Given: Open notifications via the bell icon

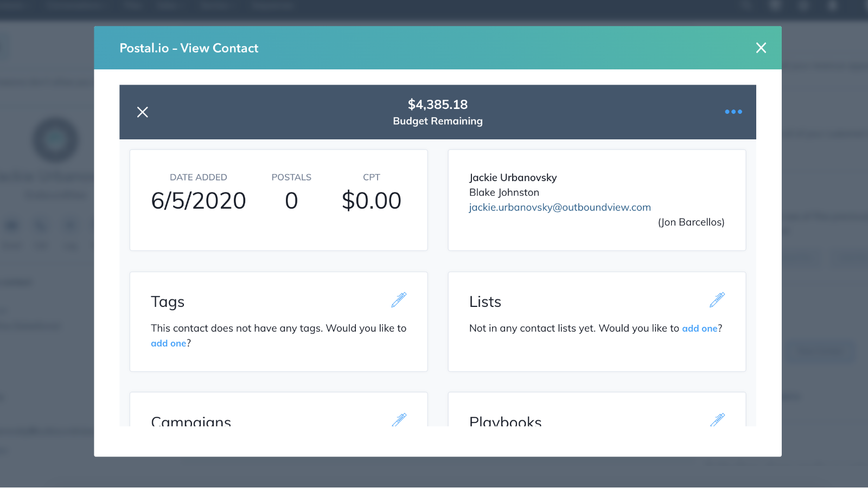Looking at the screenshot, I should (x=803, y=6).
